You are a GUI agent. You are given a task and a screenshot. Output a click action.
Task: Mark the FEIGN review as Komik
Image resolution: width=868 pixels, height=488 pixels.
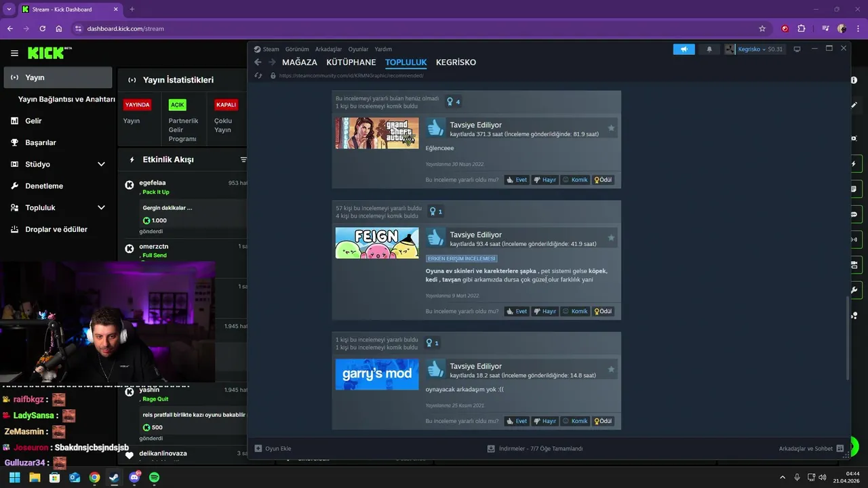pos(575,311)
